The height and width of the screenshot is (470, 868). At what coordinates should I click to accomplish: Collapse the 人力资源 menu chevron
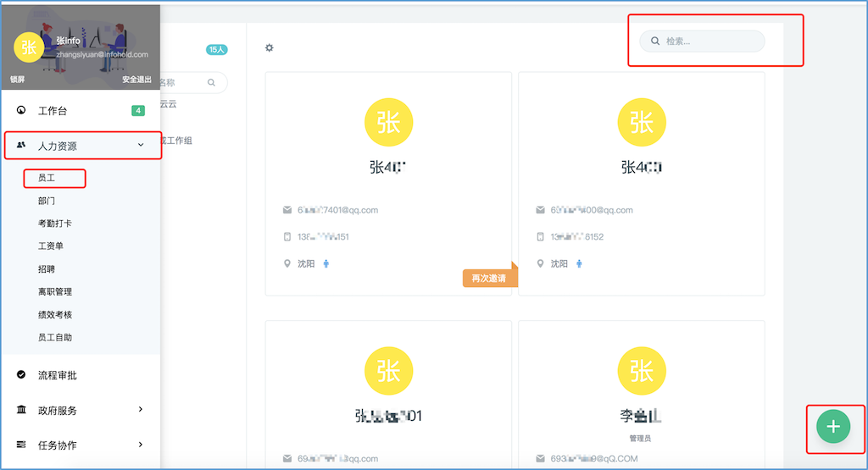coord(141,145)
